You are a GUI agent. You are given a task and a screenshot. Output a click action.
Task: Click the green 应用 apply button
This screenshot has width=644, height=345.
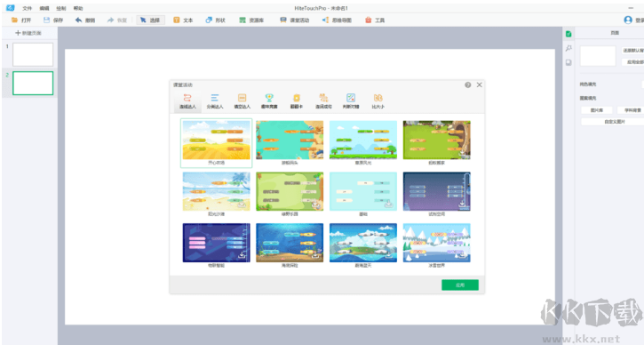pos(460,285)
